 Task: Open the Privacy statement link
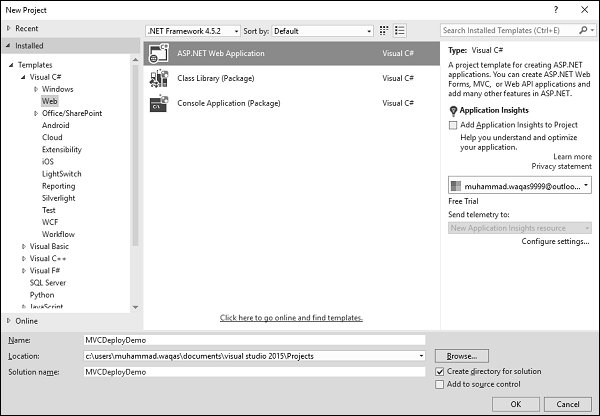(561, 166)
